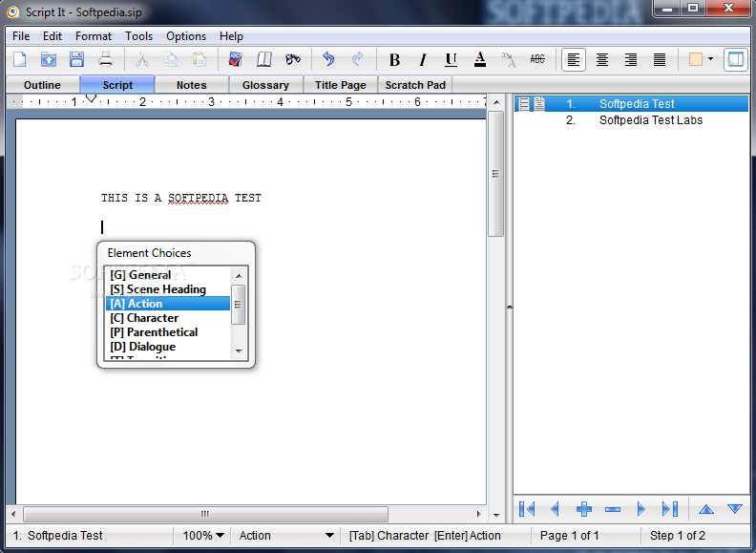Viewport: 756px width, 553px height.
Task: Click Element Choices list up arrow
Action: point(239,275)
